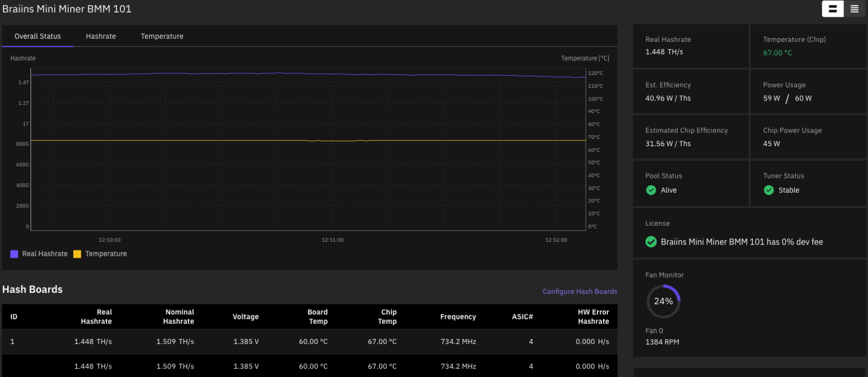Open the Hashrate tab
The width and height of the screenshot is (868, 377).
101,36
